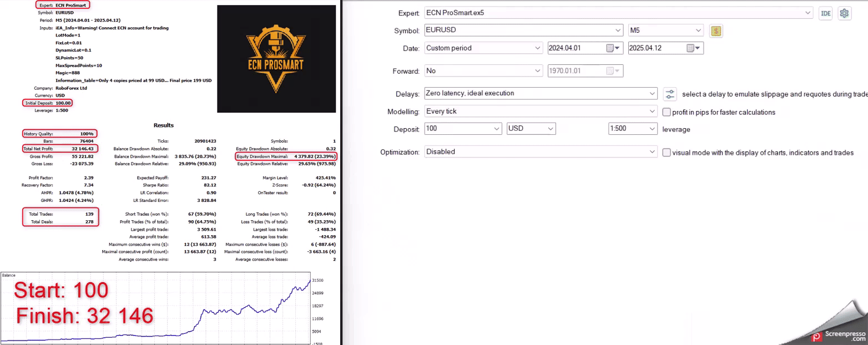Open calendar picker for end date 2025.04.12

point(694,48)
